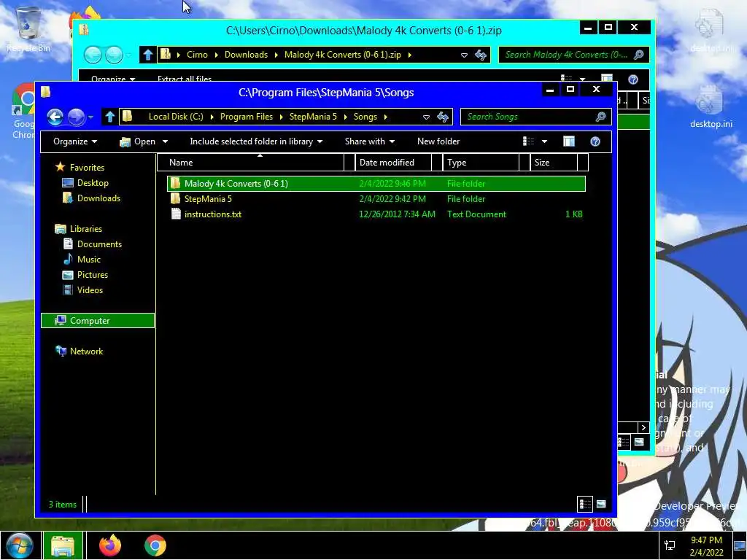747x560 pixels.
Task: Click the 12/26/2012 7:34 AM date cell
Action: (397, 214)
